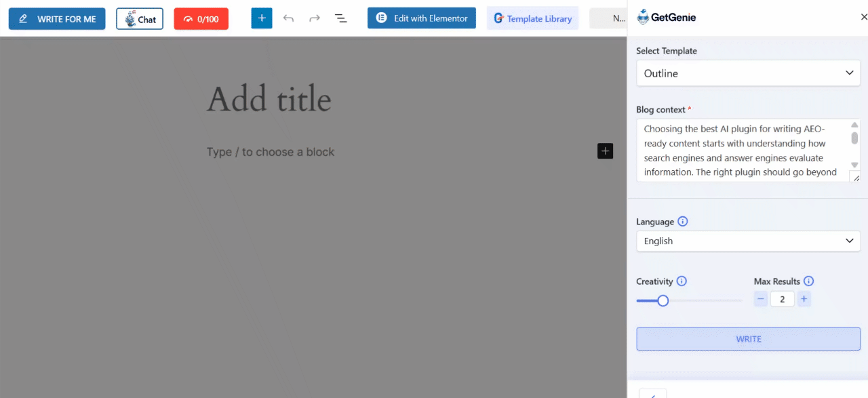868x398 pixels.
Task: Increase Max Results with the plus button
Action: [804, 298]
